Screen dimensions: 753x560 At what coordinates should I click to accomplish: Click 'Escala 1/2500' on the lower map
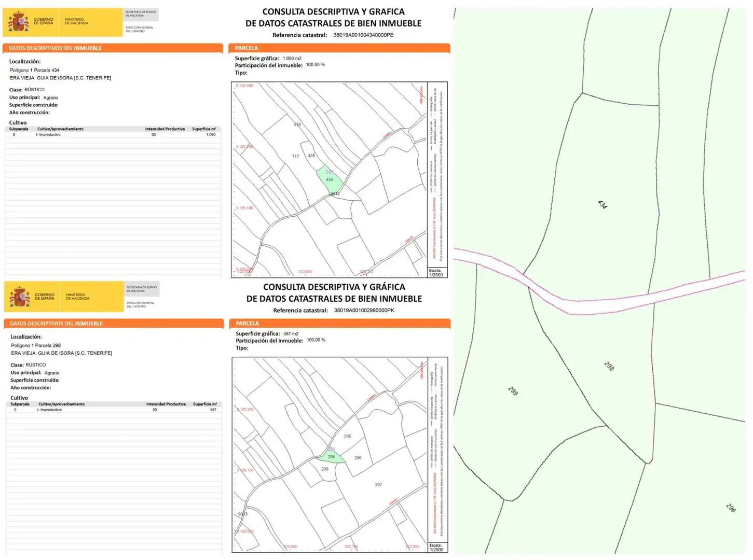(436, 548)
